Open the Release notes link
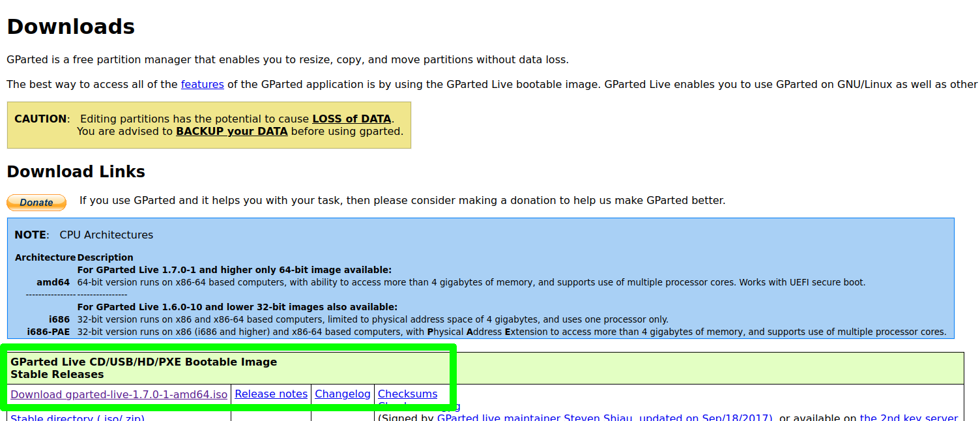This screenshot has width=980, height=421. (271, 394)
